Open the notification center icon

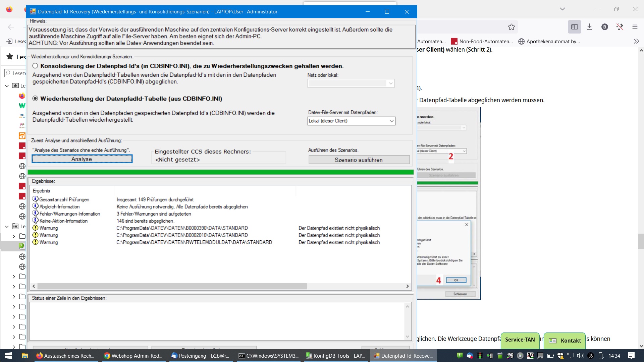(x=631, y=356)
